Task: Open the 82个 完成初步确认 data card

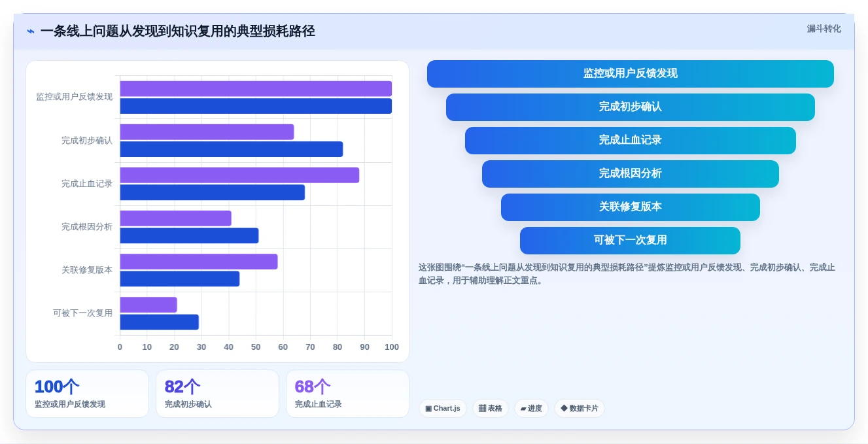Action: (217, 394)
